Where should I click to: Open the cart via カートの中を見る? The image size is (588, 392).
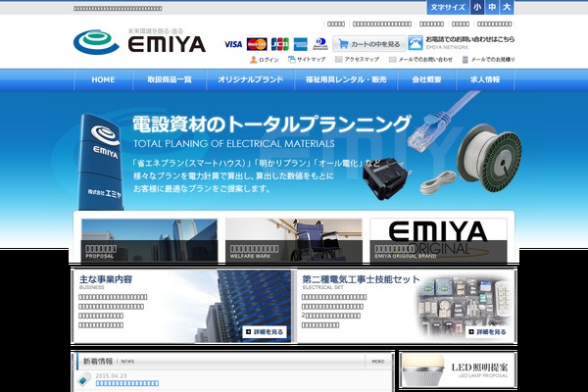click(369, 44)
